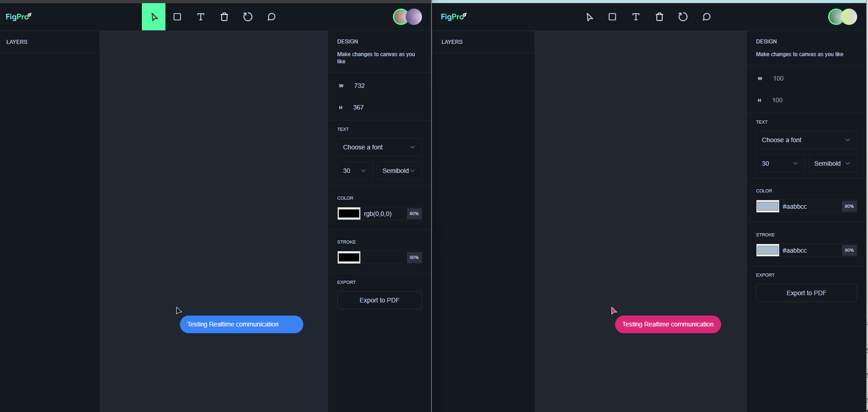Open the 'Choose a font' dropdown in left panel
This screenshot has width=868, height=412.
379,147
